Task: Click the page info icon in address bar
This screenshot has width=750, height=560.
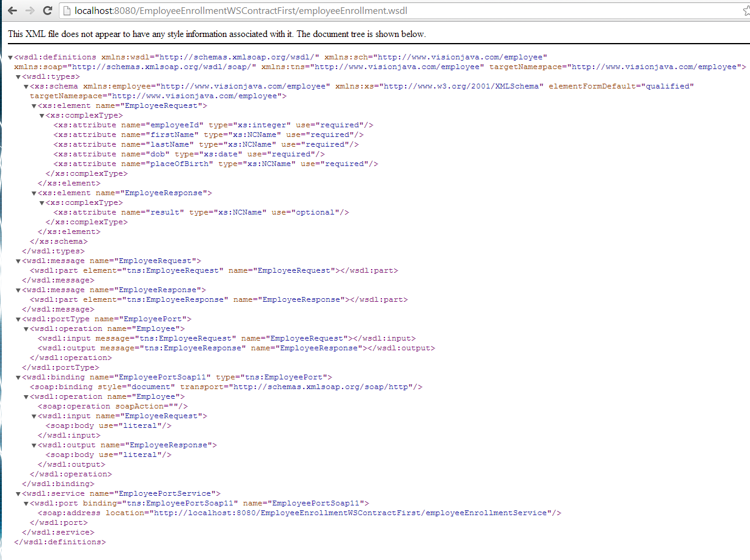Action: pos(67,11)
